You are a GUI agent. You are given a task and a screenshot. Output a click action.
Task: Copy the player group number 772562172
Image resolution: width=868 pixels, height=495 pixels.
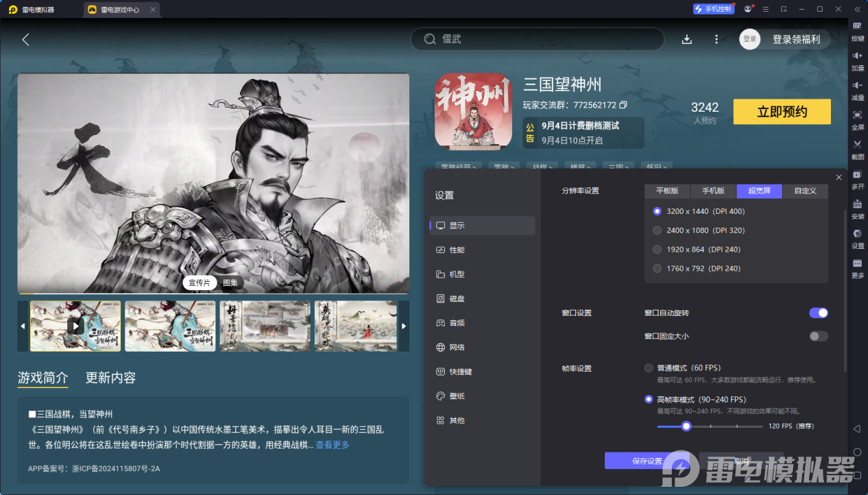click(623, 106)
